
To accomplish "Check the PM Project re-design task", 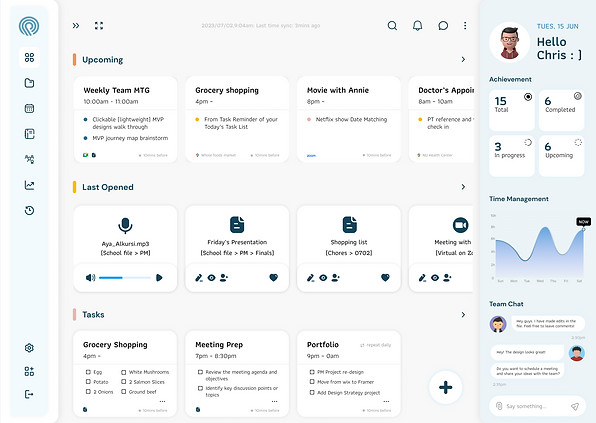I will click(x=312, y=372).
